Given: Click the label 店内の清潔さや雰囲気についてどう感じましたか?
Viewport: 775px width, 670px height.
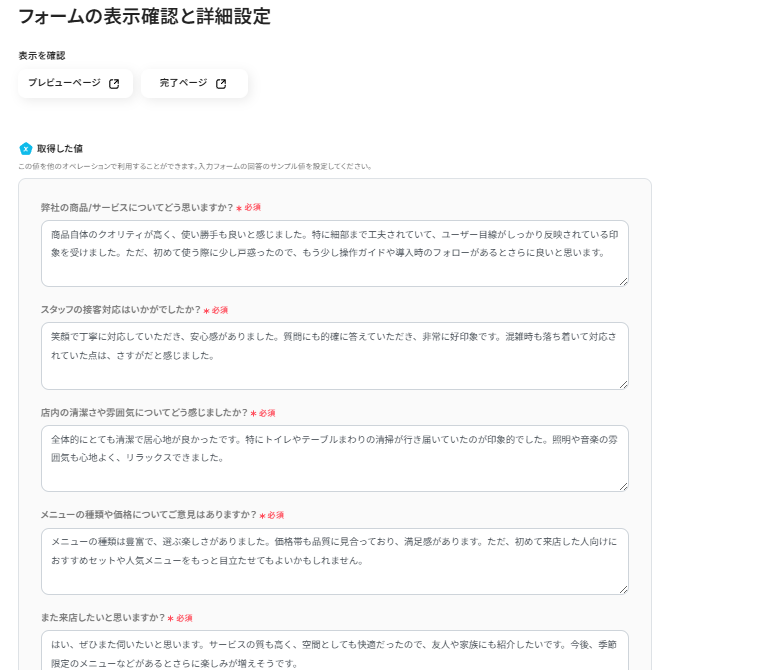Looking at the screenshot, I should (144, 413).
